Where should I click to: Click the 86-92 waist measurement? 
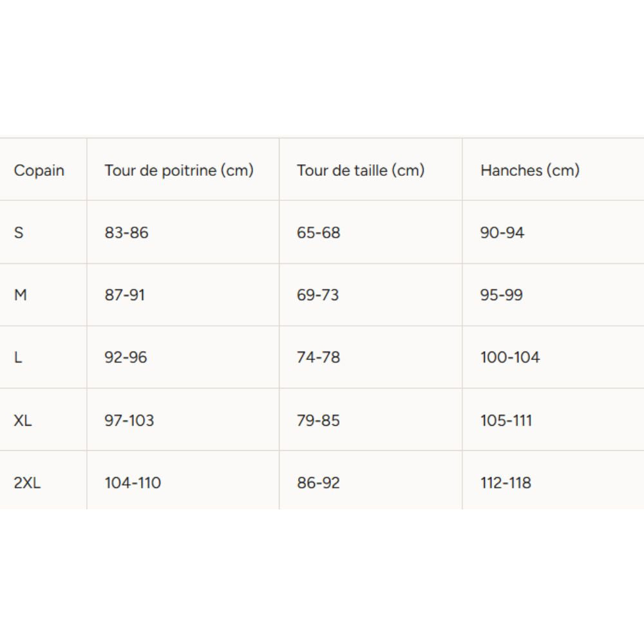[318, 482]
